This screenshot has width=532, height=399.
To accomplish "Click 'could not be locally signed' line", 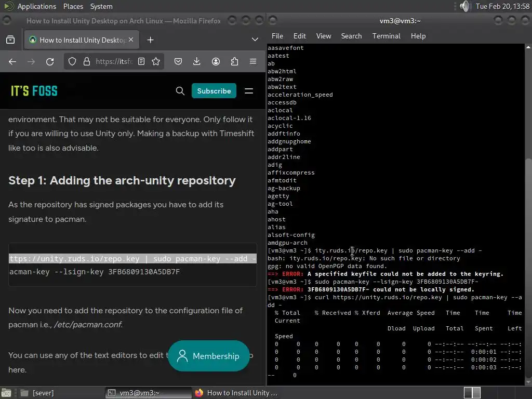I will (x=371, y=289).
